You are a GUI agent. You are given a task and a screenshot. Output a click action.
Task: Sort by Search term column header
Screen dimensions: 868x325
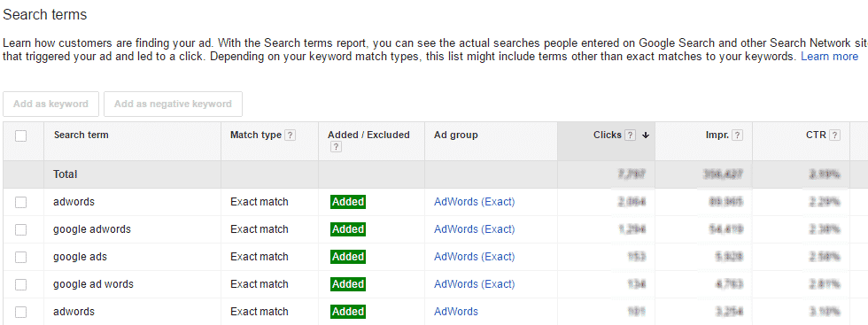pos(81,135)
